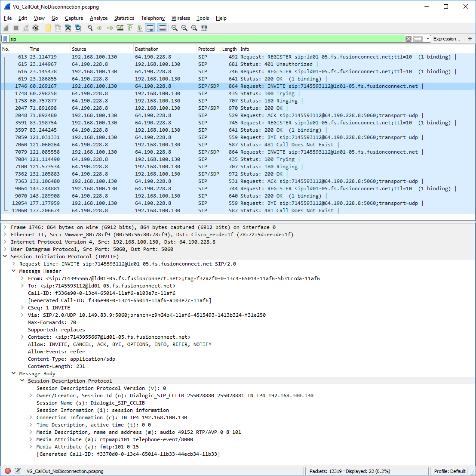This screenshot has height=476, width=476.
Task: Click the expert information status circle
Action: 8,471
